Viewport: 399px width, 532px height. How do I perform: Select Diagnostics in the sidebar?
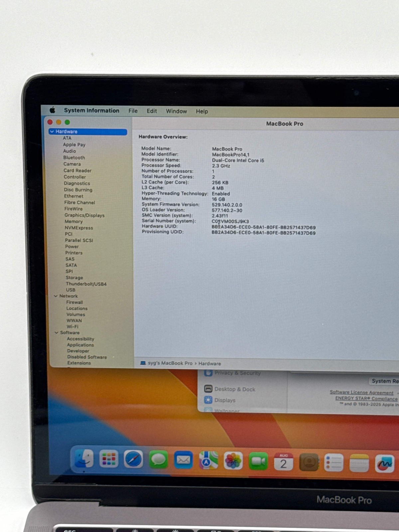(77, 183)
